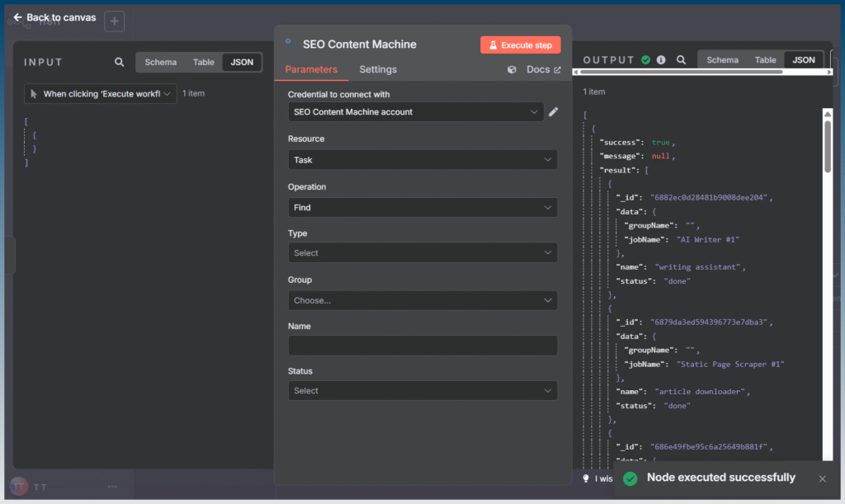
Task: Switch OUTPUT view to Schema
Action: (x=722, y=59)
